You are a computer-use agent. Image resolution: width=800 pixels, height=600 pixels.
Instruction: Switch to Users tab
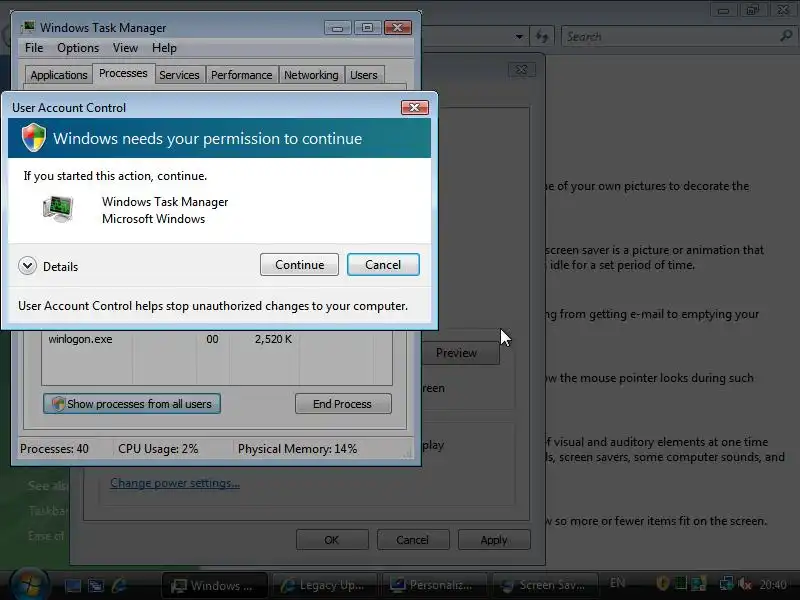point(364,75)
